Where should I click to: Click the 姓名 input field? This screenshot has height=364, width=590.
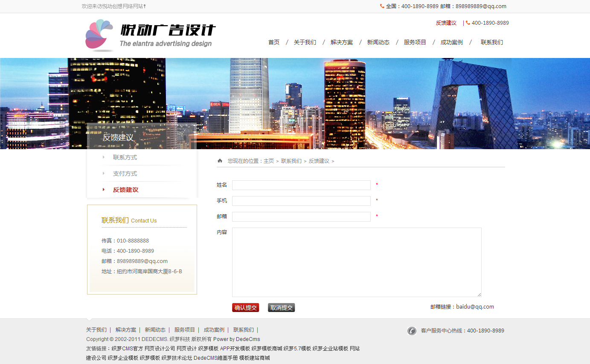pyautogui.click(x=301, y=185)
